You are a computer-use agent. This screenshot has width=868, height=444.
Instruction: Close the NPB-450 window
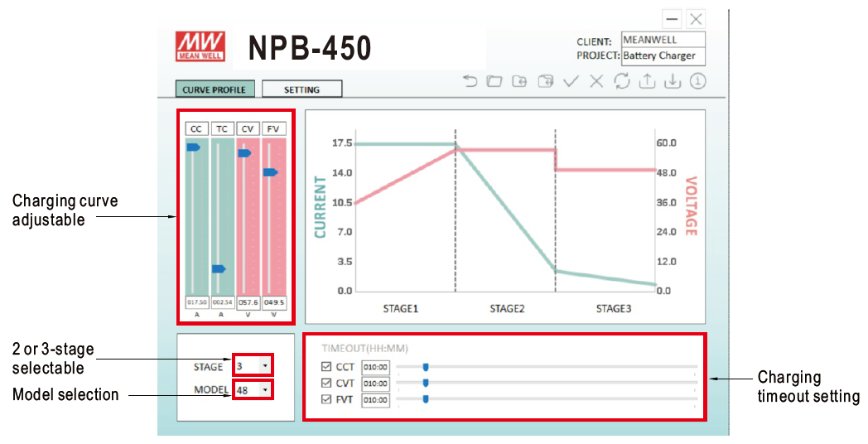pos(696,19)
